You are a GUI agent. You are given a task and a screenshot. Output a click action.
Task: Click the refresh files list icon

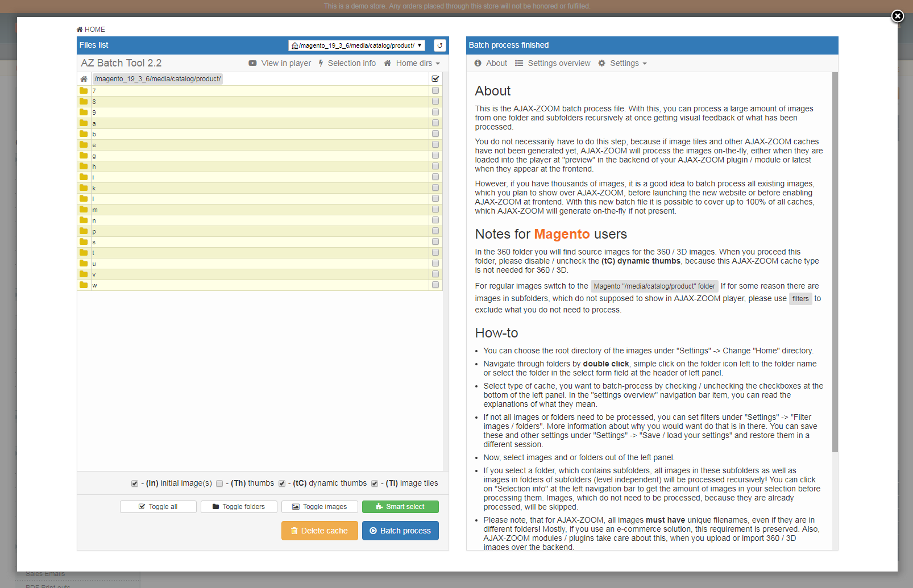(x=439, y=45)
